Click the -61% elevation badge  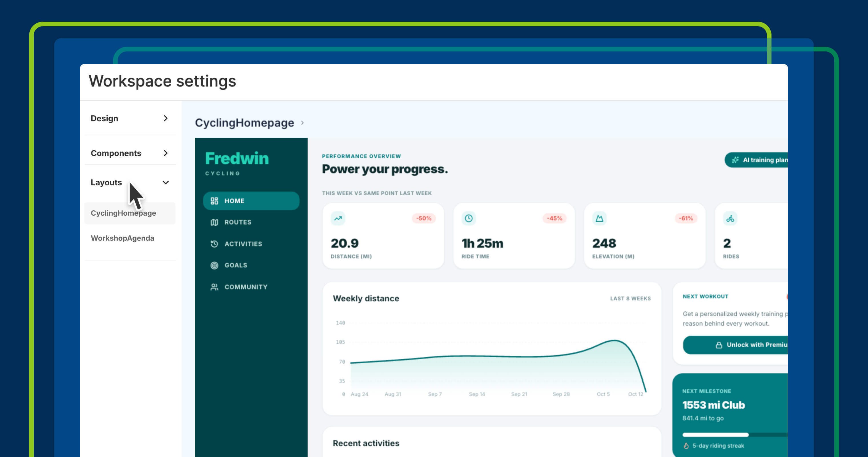pos(686,219)
